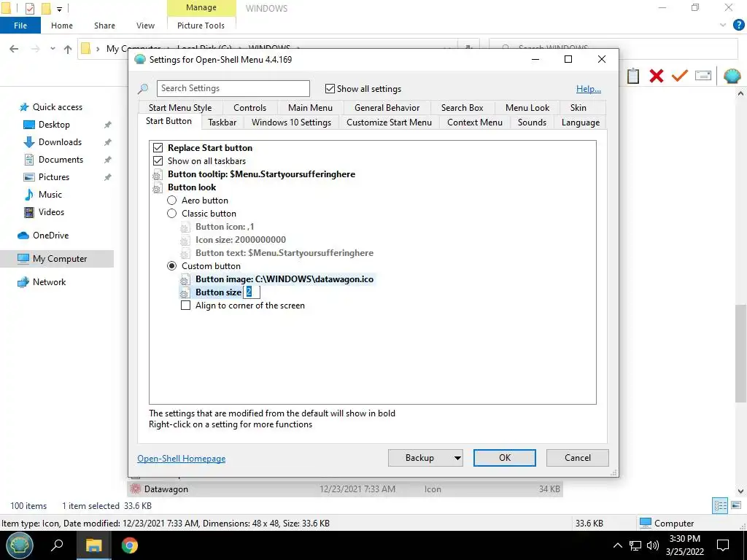
Task: Open the notification center icon
Action: 723,545
